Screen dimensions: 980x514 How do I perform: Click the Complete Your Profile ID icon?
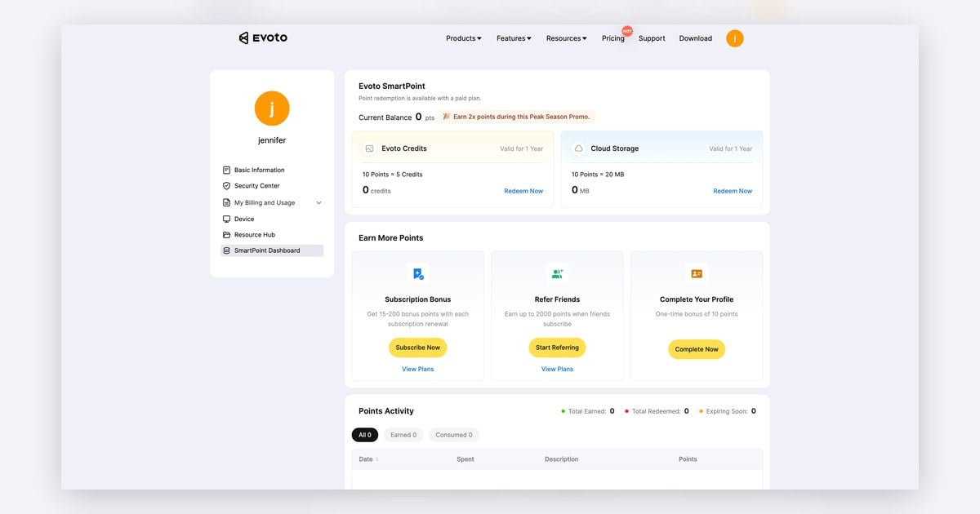(x=697, y=274)
